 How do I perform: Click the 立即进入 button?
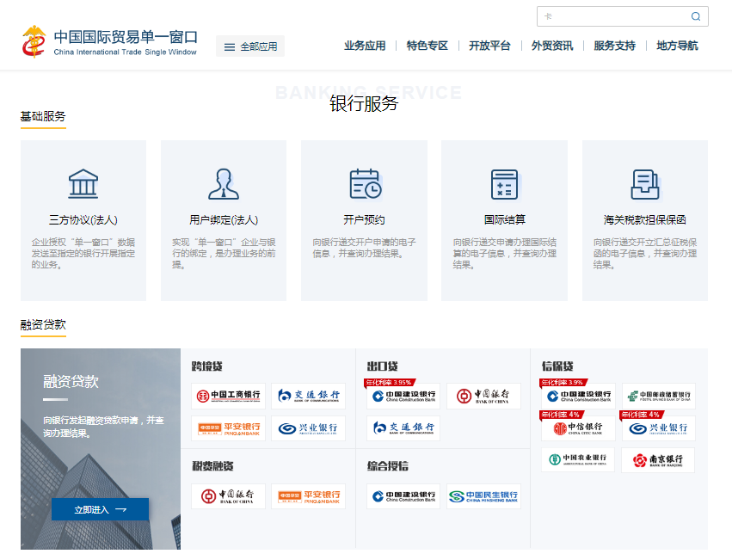tap(101, 509)
